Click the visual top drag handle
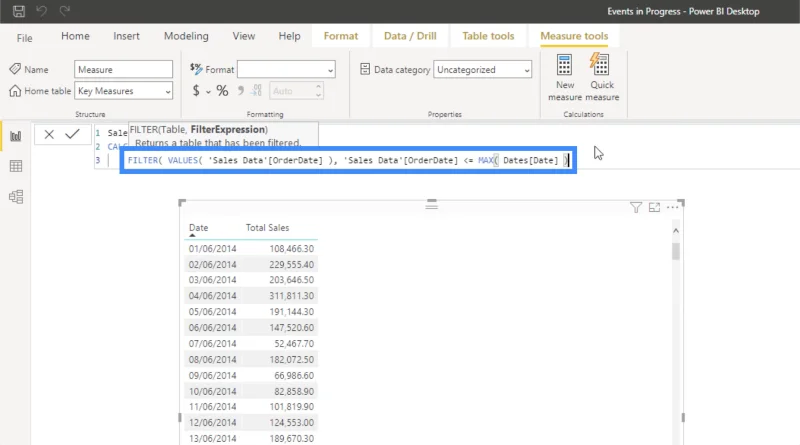The height and width of the screenshot is (445, 800). 432,205
